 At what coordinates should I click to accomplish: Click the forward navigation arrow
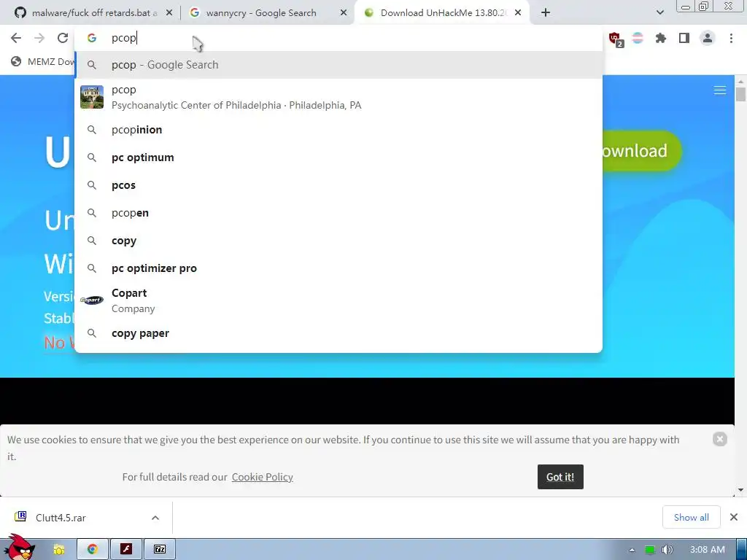pos(39,38)
